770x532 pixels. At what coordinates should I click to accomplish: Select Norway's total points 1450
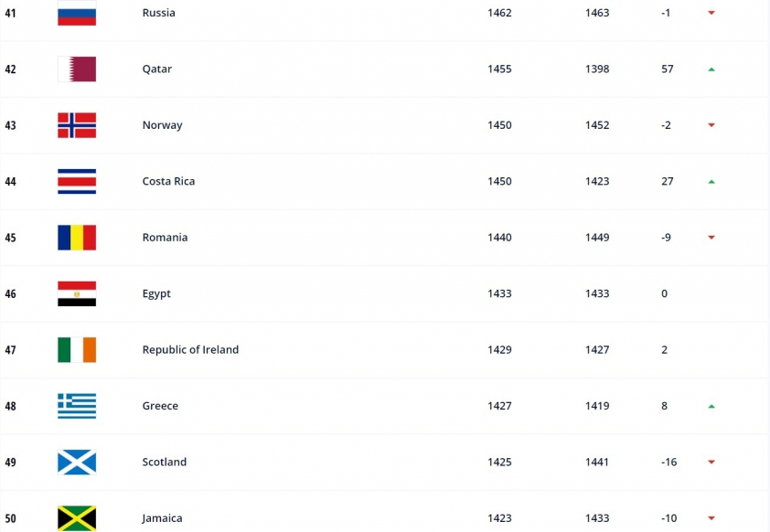tap(499, 125)
